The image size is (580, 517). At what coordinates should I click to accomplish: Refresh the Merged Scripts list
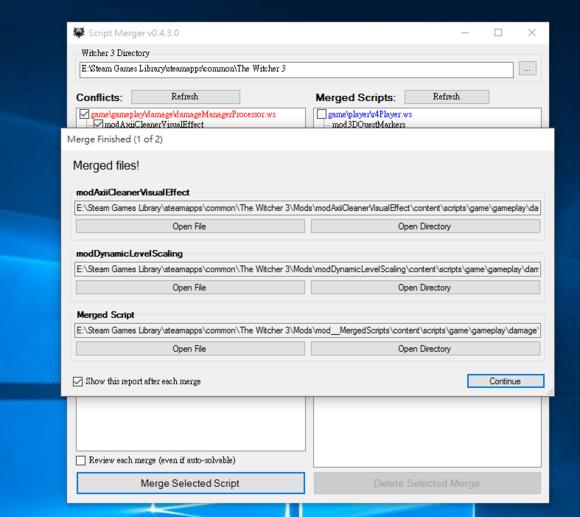pos(446,97)
